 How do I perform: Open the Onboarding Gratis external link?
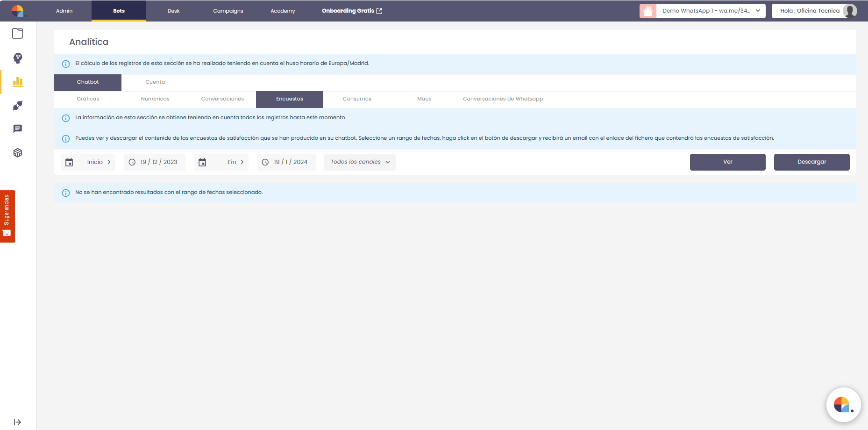coord(352,11)
